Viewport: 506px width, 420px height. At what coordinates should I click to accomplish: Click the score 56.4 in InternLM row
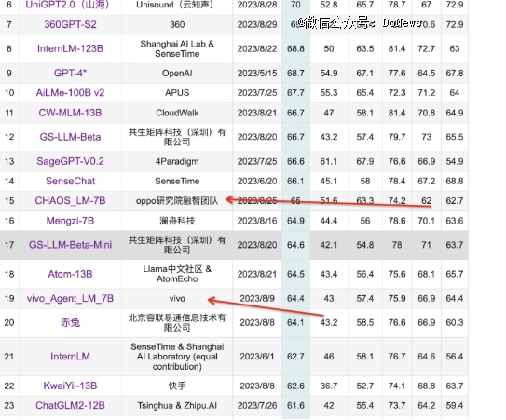pos(455,357)
